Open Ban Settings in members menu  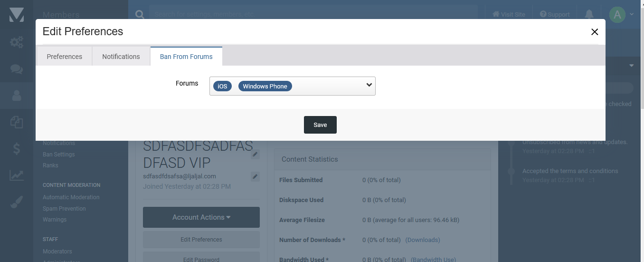(x=58, y=155)
